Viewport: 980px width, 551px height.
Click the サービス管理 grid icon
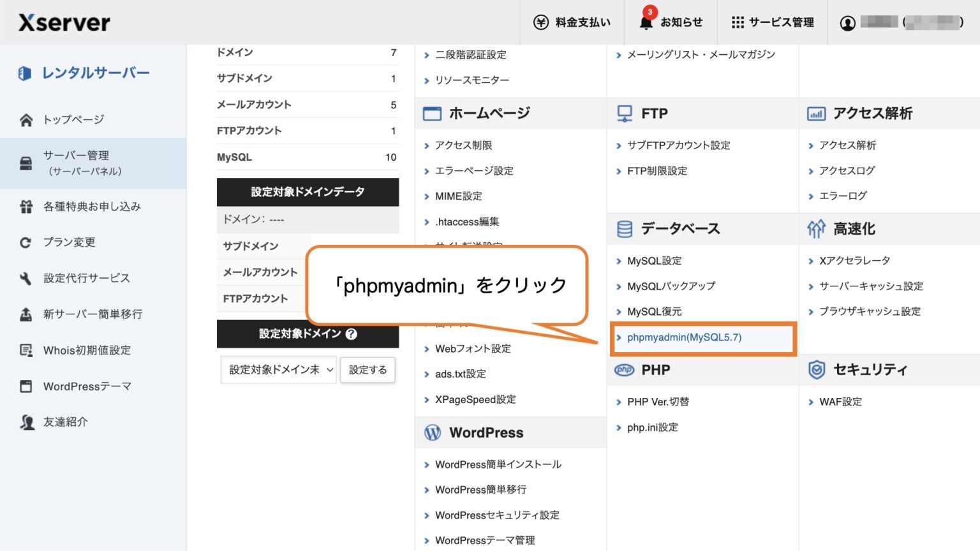pyautogui.click(x=737, y=22)
